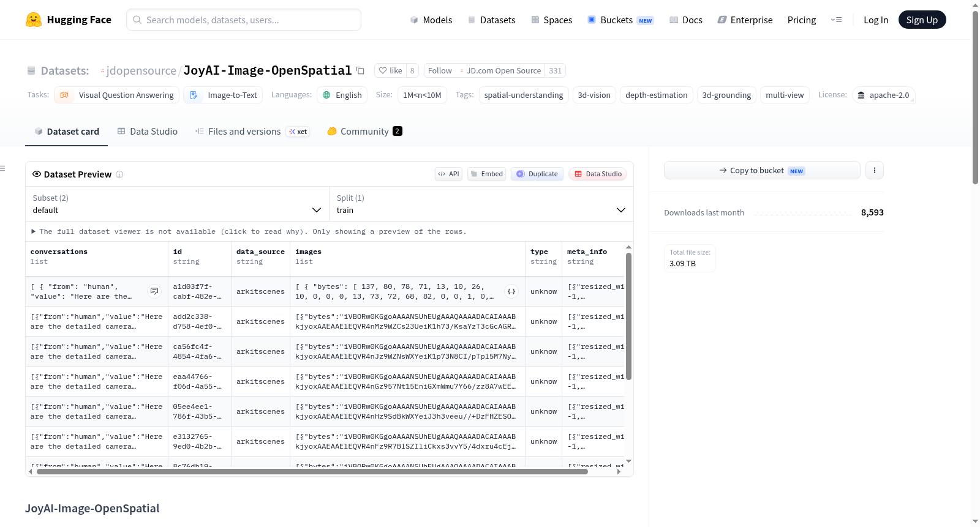980x527 pixels.
Task: Click the 3d-vision tag
Action: coord(594,95)
